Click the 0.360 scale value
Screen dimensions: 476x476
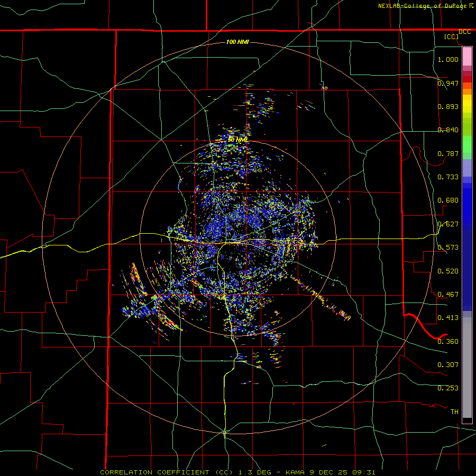[x=448, y=342]
